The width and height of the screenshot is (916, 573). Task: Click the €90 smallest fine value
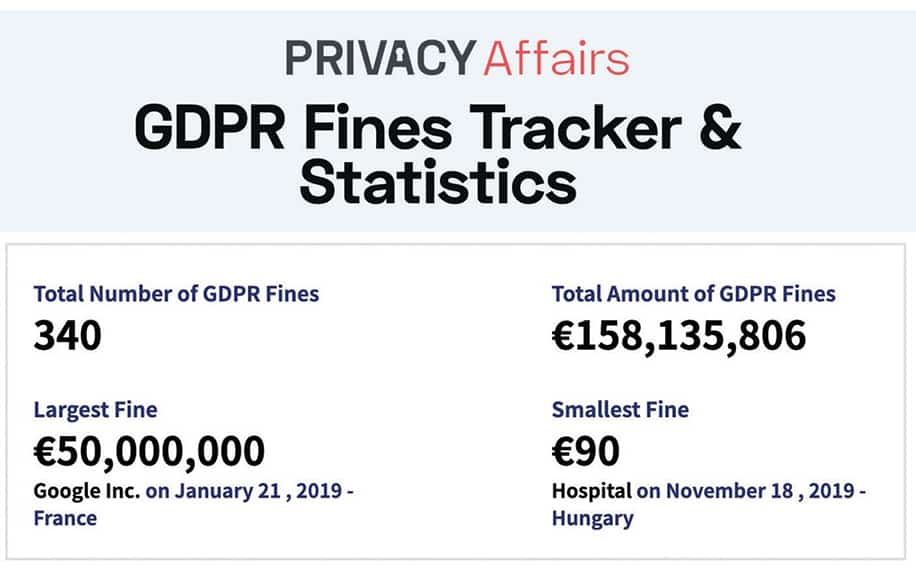585,452
